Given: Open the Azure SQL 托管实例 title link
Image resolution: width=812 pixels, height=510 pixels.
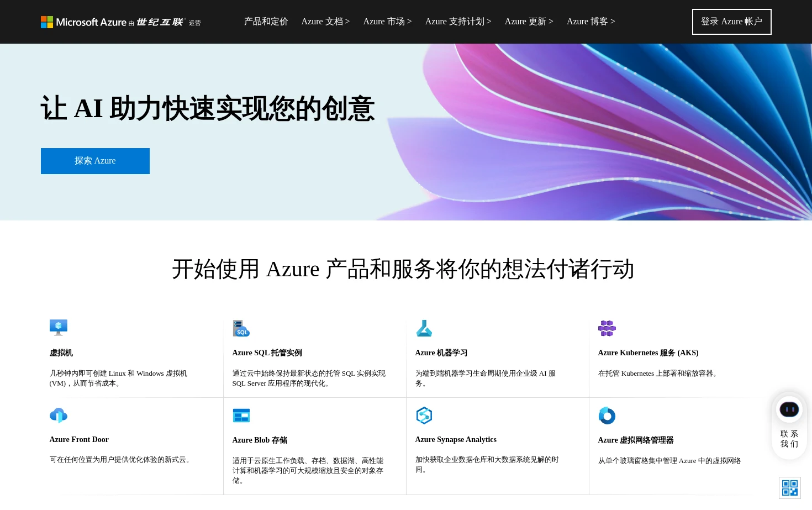Looking at the screenshot, I should (x=267, y=353).
